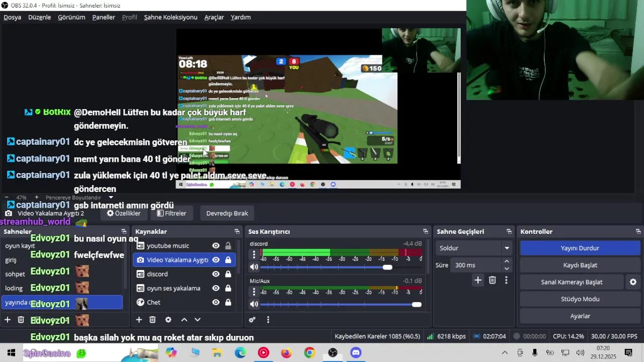Open the Düzenle menu

point(40,17)
